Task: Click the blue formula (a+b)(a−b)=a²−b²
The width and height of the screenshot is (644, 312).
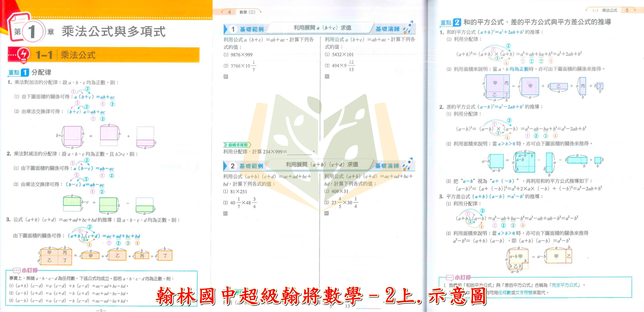Action: coord(498,196)
